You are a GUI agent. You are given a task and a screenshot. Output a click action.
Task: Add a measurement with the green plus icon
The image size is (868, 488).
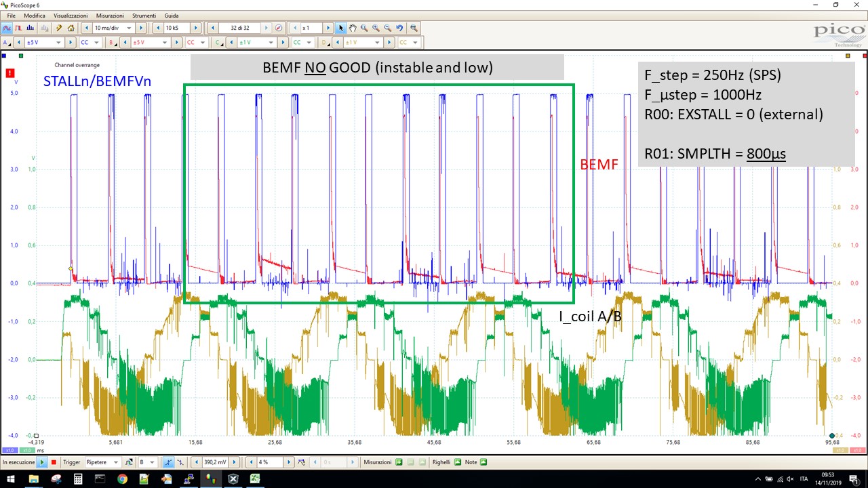click(399, 462)
